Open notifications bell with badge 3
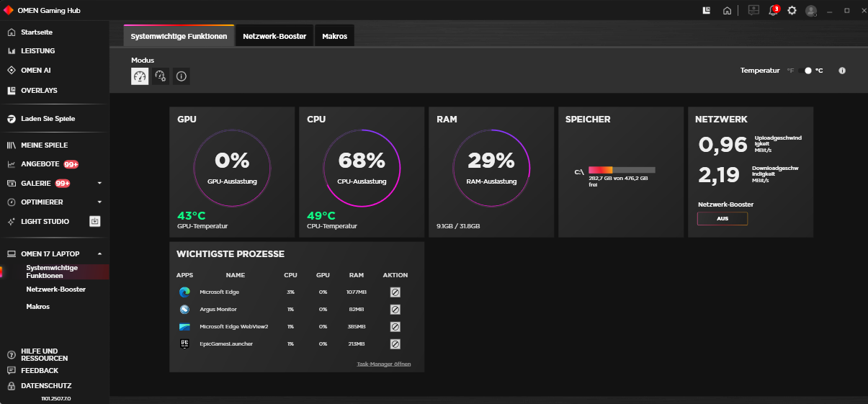The image size is (868, 404). 774,11
